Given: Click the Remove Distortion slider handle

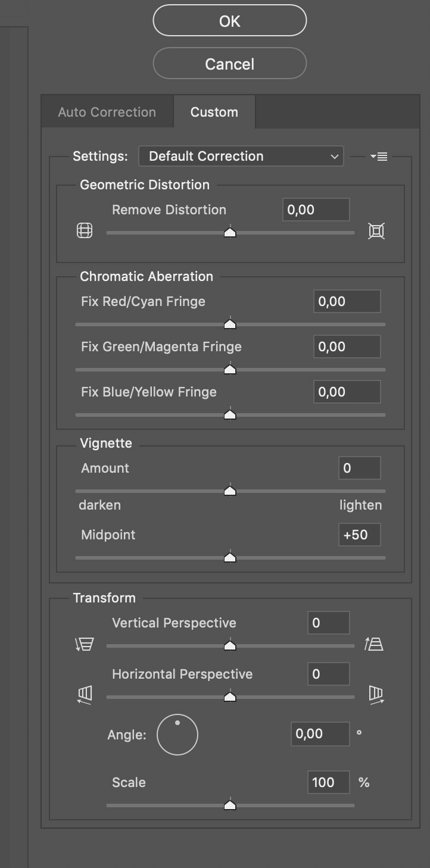Looking at the screenshot, I should pos(230,232).
